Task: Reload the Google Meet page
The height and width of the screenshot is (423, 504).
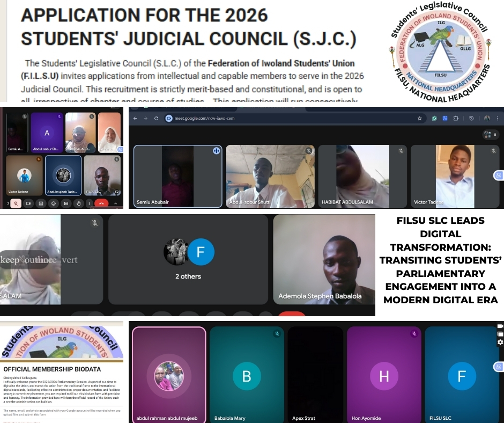Action: pyautogui.click(x=156, y=119)
